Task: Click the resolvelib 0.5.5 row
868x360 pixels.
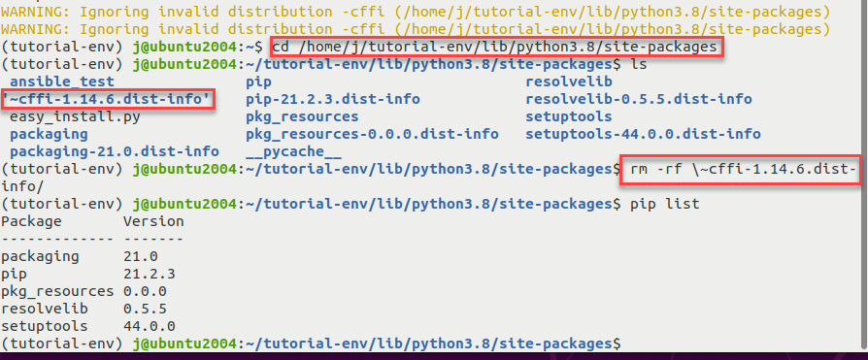Action: [x=84, y=309]
